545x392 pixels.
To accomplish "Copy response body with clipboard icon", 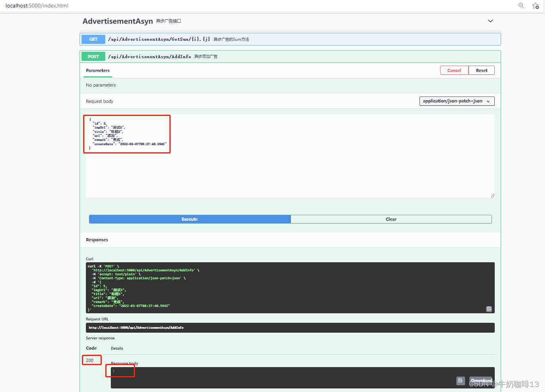I will point(460,381).
